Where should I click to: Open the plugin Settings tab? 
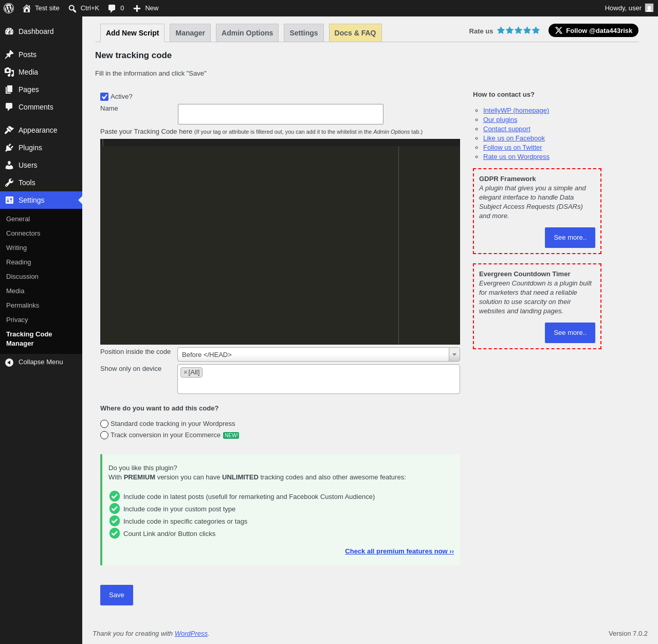304,33
